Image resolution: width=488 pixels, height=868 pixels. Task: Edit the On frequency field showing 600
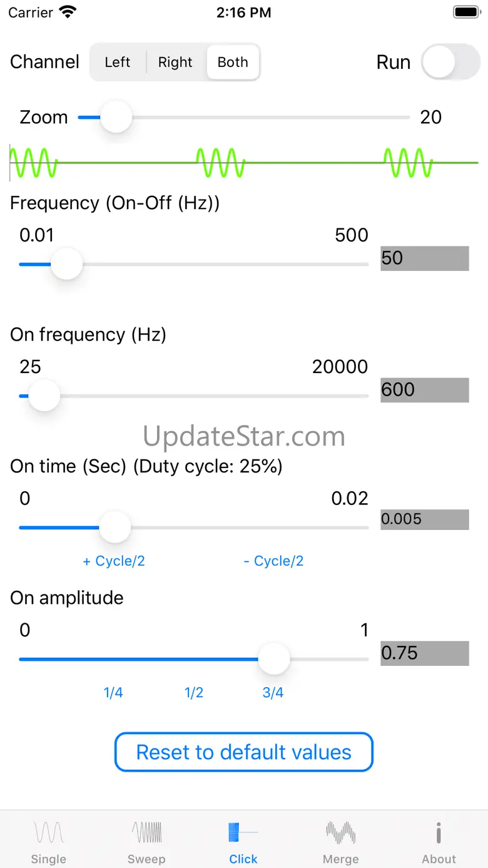[x=424, y=390]
